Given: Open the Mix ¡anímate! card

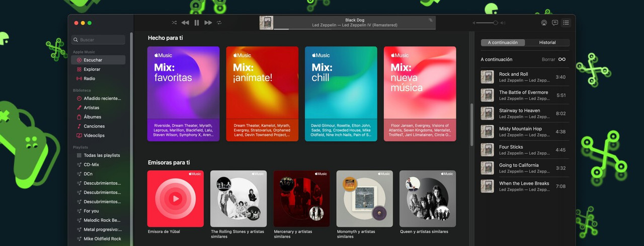Looking at the screenshot, I should point(262,94).
